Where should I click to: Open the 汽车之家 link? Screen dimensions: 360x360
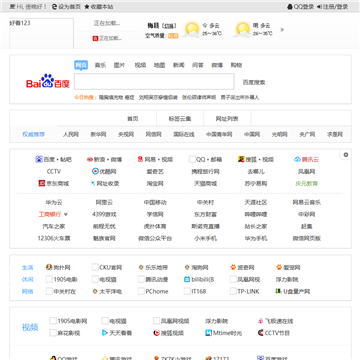point(54,226)
